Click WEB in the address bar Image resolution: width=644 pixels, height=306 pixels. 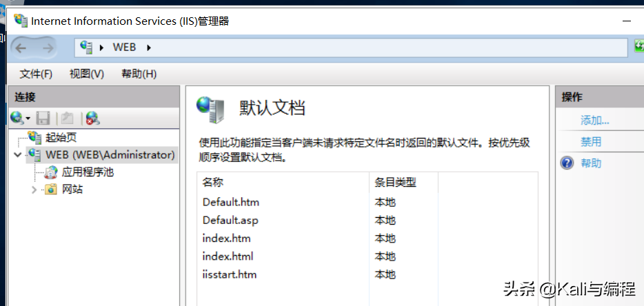click(124, 48)
